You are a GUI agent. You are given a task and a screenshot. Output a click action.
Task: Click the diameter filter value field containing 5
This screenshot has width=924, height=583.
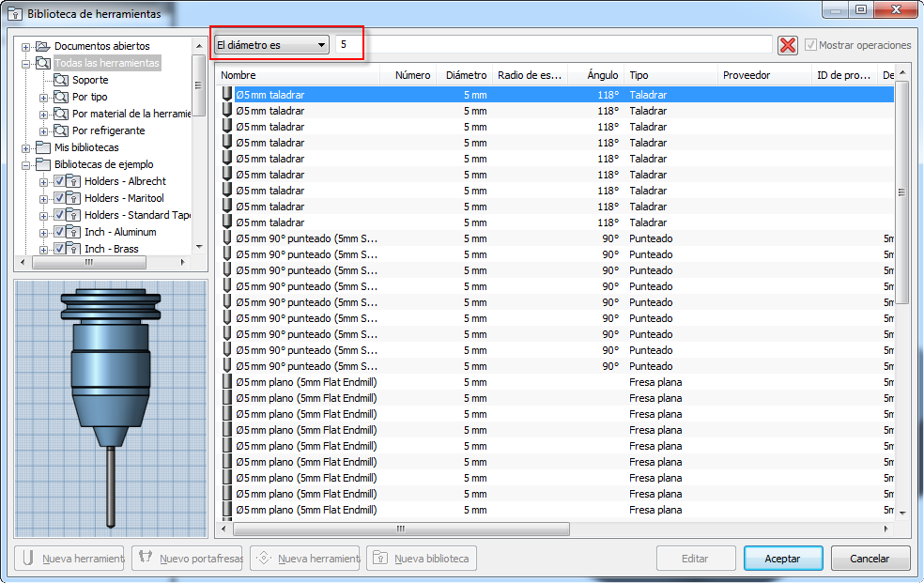click(553, 45)
